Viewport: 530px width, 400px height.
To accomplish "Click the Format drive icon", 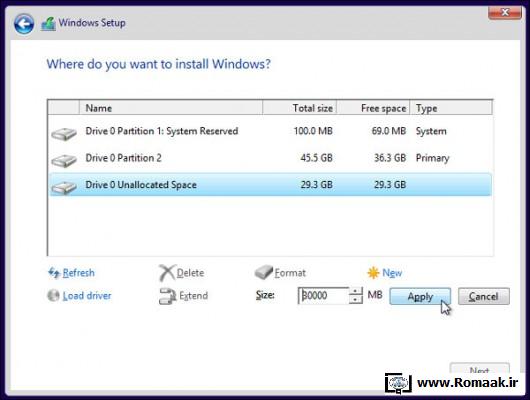I will click(263, 272).
